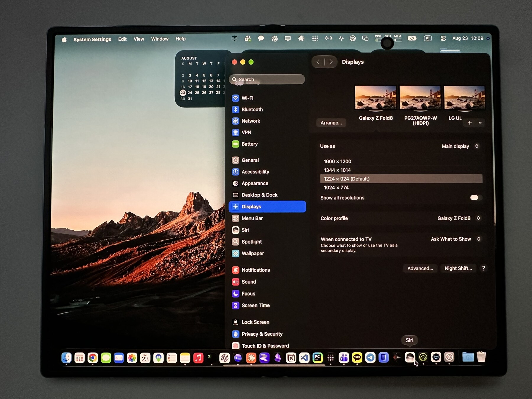Click the Siri icon in Dock

point(410,358)
